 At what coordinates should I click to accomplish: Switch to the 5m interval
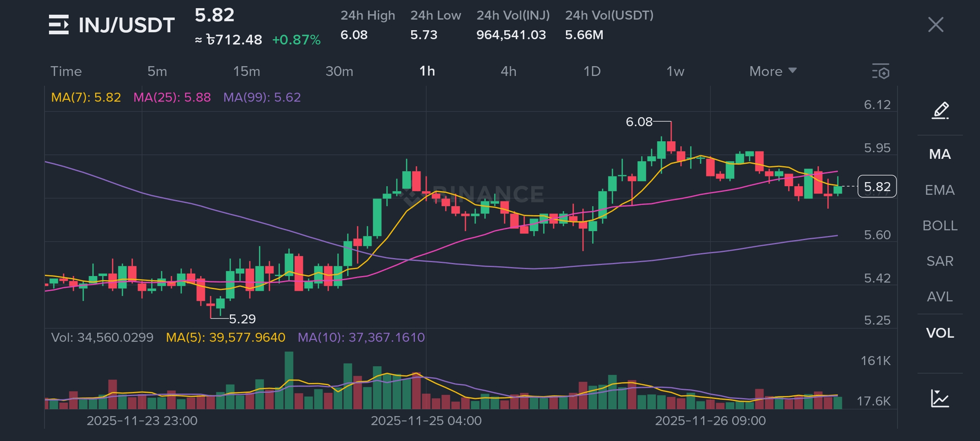(157, 71)
